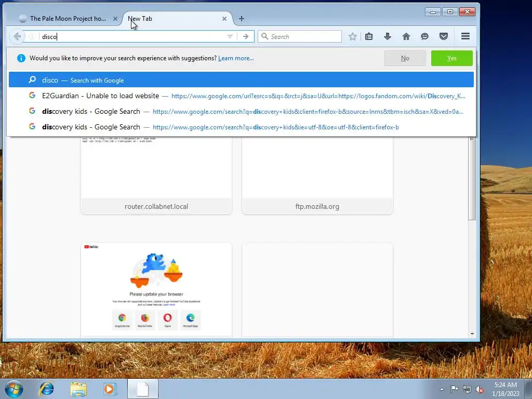532x399 pixels.
Task: Open ftp.mozilla.org tile
Action: pyautogui.click(x=317, y=175)
